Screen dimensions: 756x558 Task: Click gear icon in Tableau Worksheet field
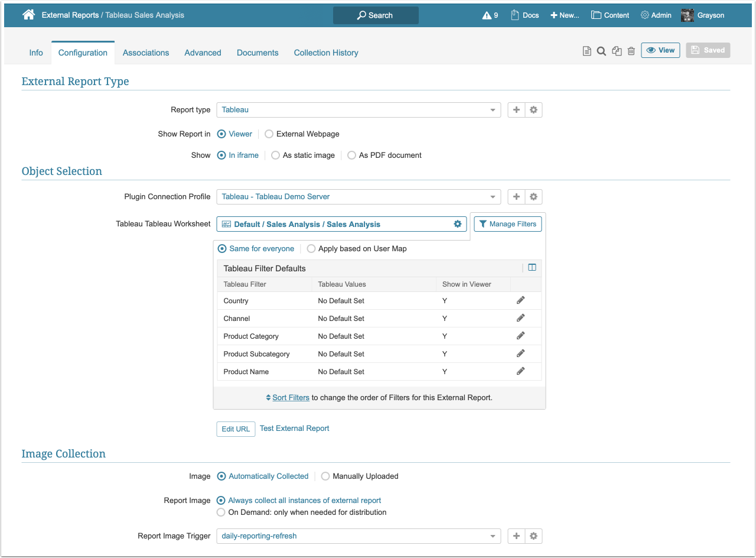[x=457, y=224]
